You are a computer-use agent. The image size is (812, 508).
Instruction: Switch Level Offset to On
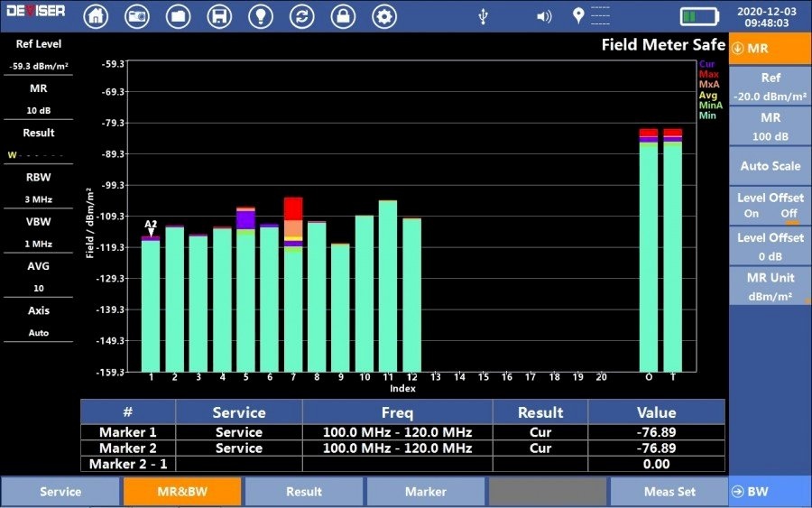click(752, 214)
